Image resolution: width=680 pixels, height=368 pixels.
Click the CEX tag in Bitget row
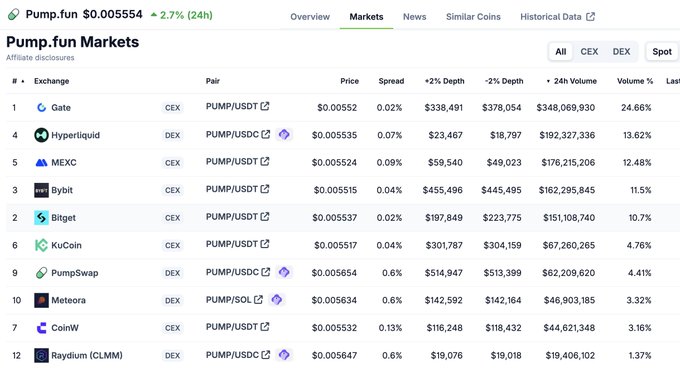pyautogui.click(x=173, y=218)
